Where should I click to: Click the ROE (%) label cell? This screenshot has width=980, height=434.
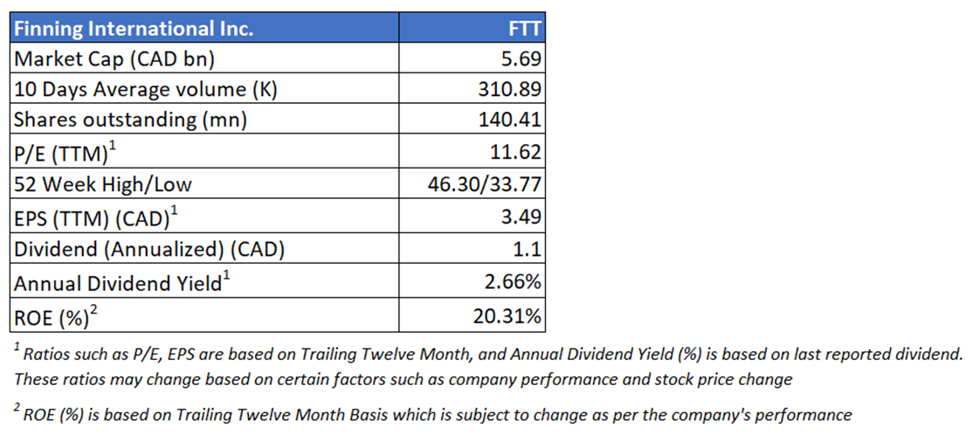click(x=56, y=315)
